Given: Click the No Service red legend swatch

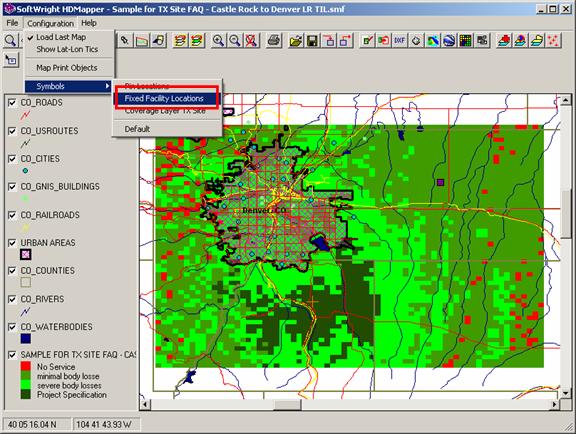Looking at the screenshot, I should [x=26, y=366].
